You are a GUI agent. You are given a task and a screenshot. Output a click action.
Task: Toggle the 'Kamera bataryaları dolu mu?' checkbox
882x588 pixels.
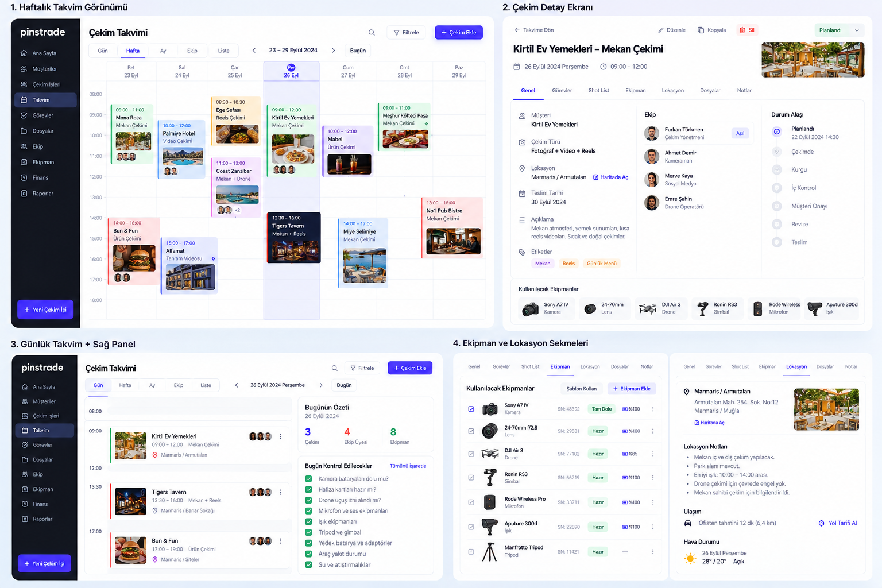click(309, 479)
